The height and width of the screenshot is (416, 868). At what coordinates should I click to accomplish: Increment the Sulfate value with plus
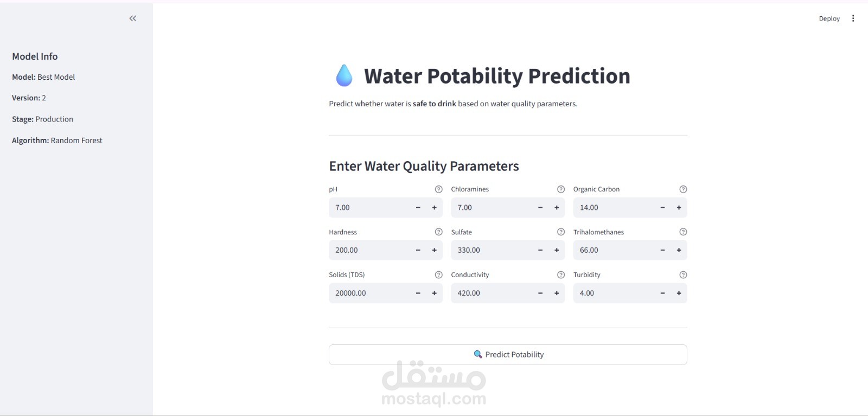pyautogui.click(x=556, y=250)
